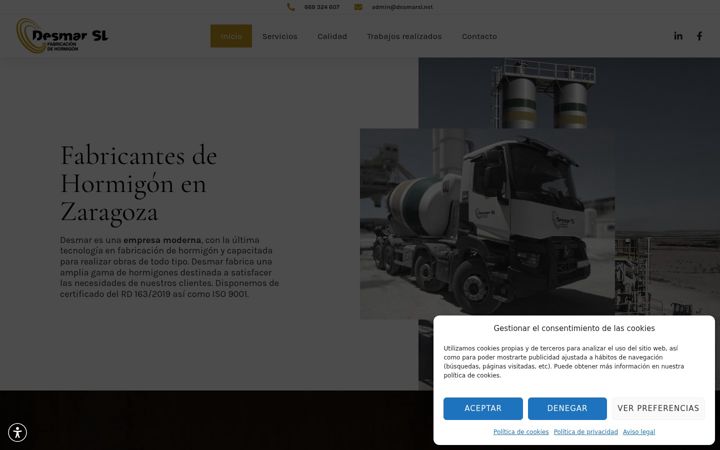The image size is (720, 450).
Task: Click the concrete mixer truck photo
Action: click(x=487, y=224)
